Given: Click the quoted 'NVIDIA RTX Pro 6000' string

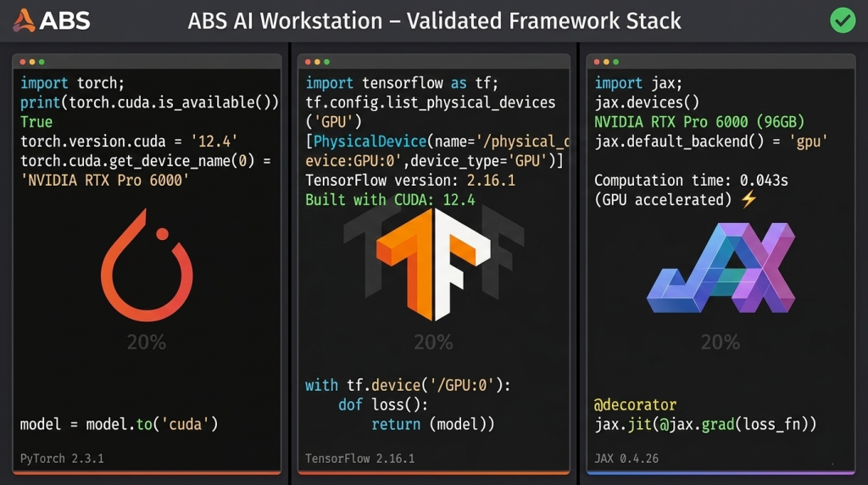Looking at the screenshot, I should pos(104,181).
